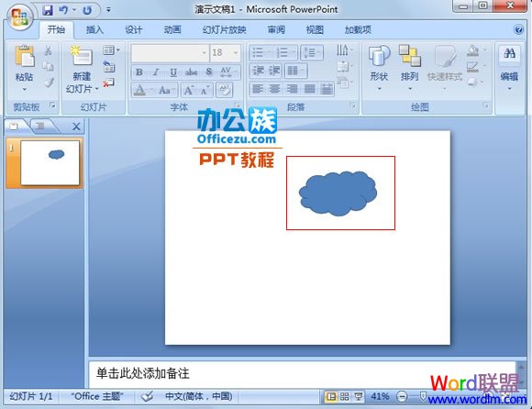Toggle text shadow S button
The height and width of the screenshot is (409, 532).
click(209, 72)
